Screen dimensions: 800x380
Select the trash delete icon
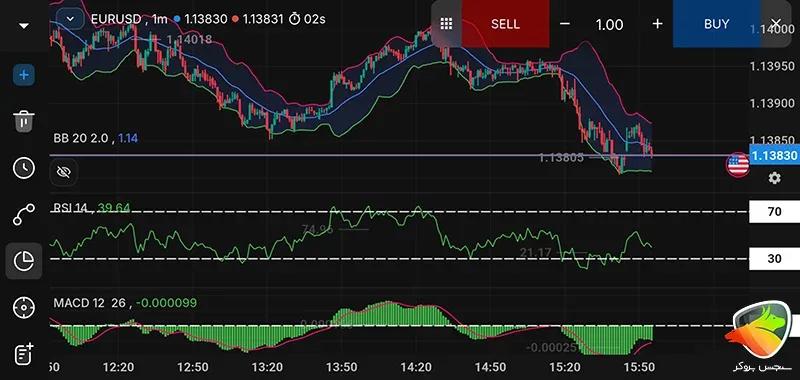23,121
